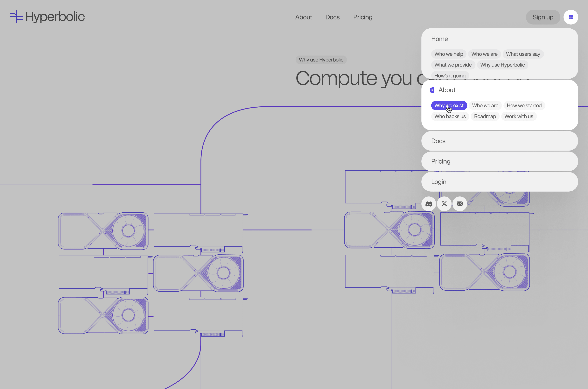Click the About document icon in menu
The width and height of the screenshot is (588, 389).
[x=432, y=90]
